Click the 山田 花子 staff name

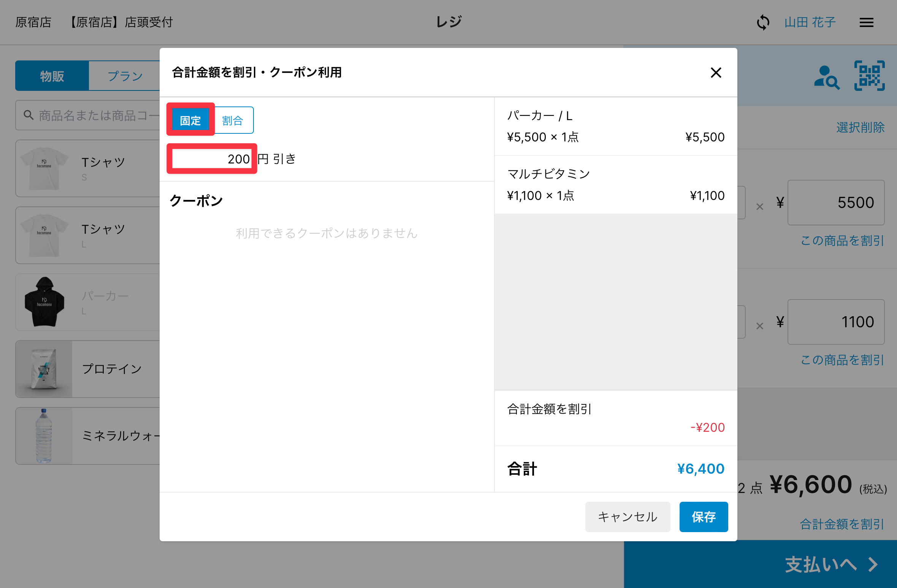tap(810, 22)
